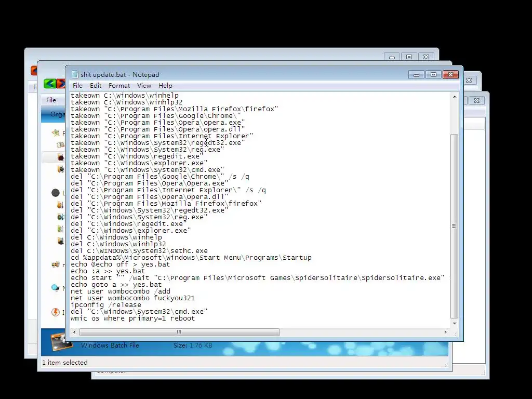Screen dimensions: 532x399
Task: Click the 'takeown C:\Windows\winhelp' line
Action: 125,96
